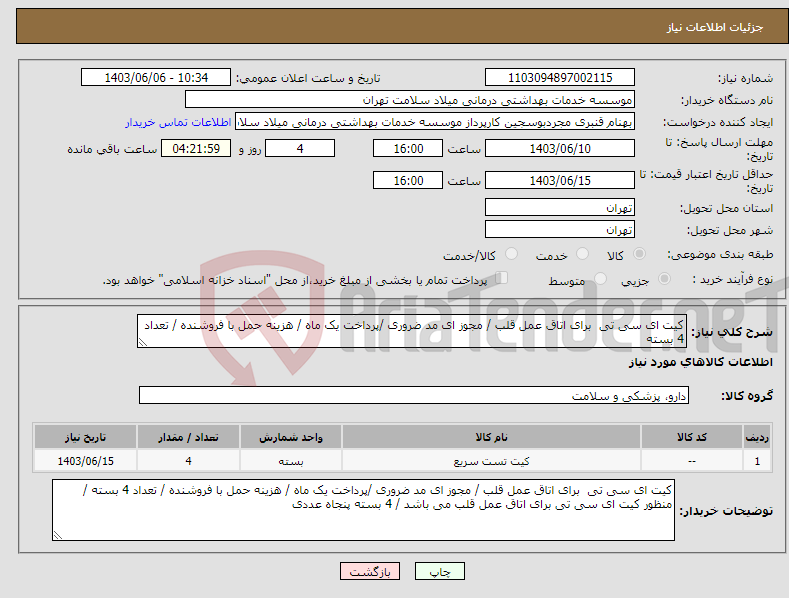Click the بسته unit cell
The height and width of the screenshot is (598, 789).
291,461
